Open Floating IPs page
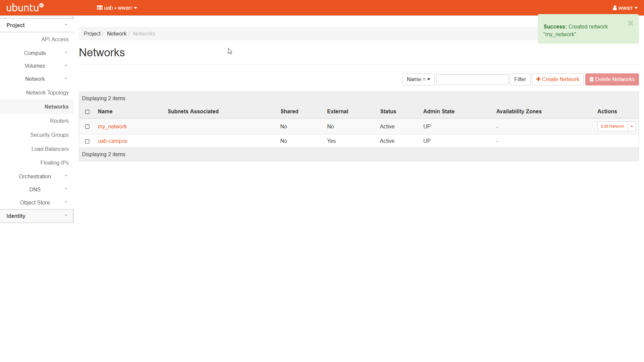 (x=54, y=163)
